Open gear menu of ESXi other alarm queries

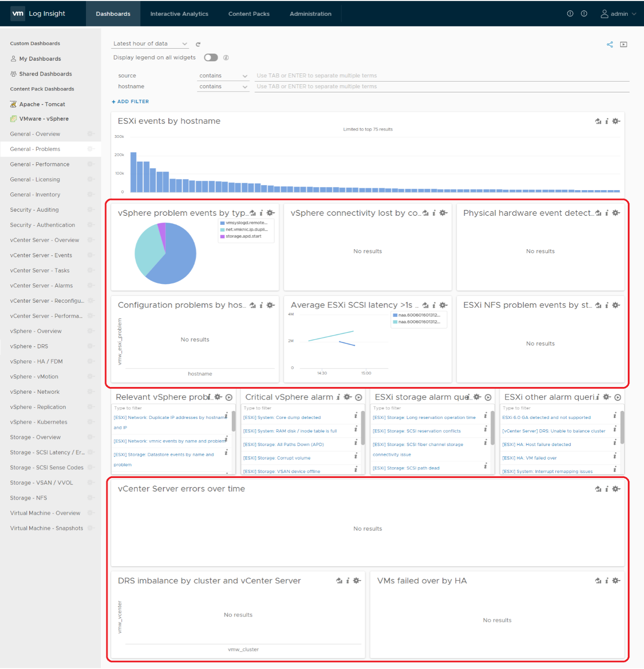pyautogui.click(x=607, y=397)
